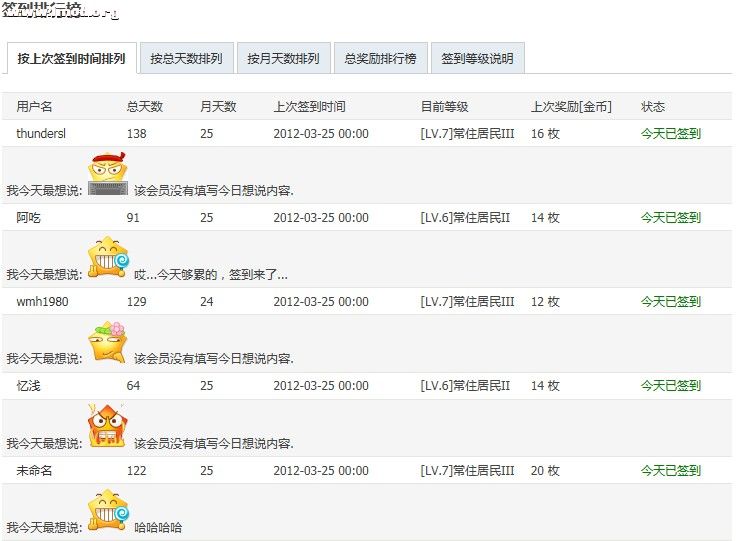Visit wmh1980's user profile

point(42,301)
